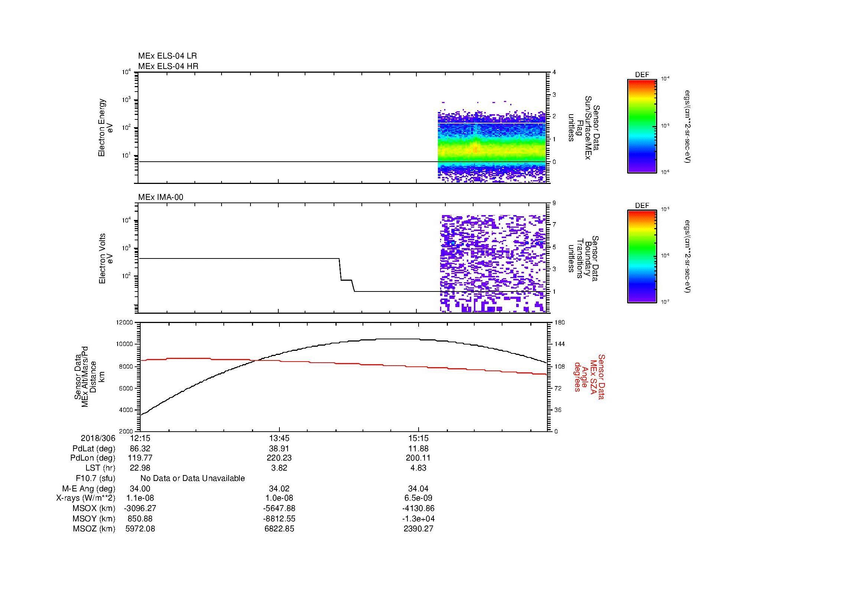
Task: Click the 'LST (hr)' row label
Action: tap(100, 468)
